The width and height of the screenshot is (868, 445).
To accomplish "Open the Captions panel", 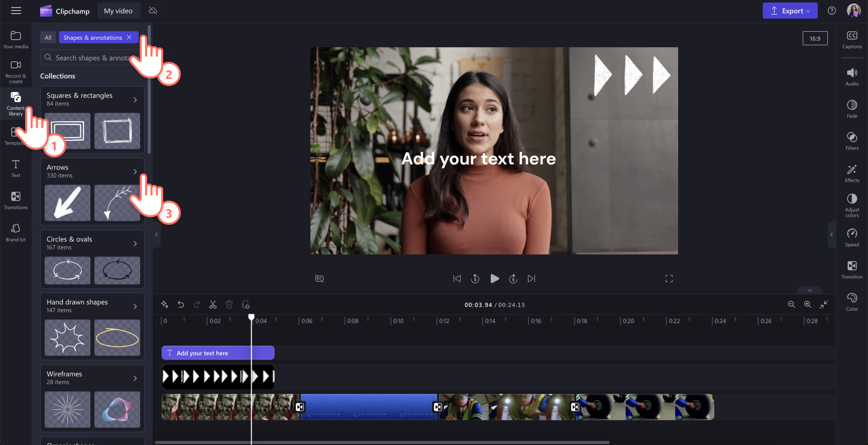I will click(x=852, y=40).
